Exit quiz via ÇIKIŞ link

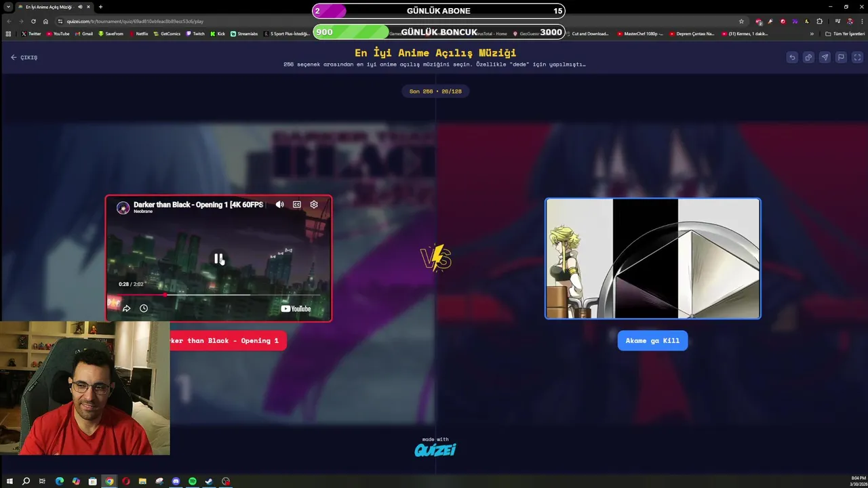[24, 58]
